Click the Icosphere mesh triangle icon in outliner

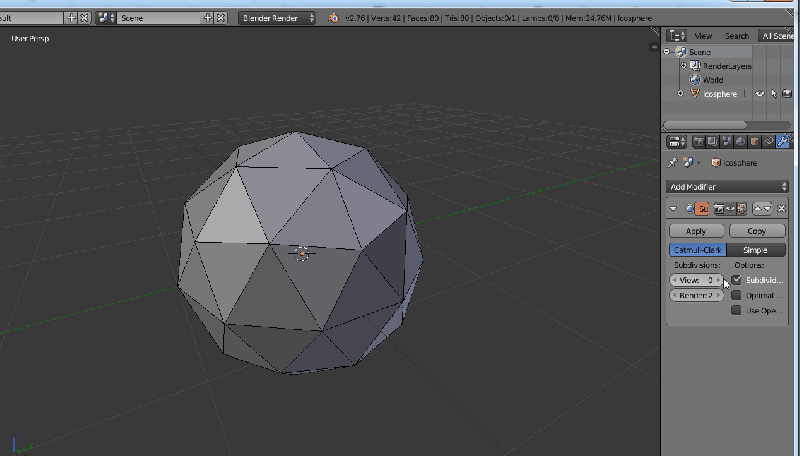point(695,94)
